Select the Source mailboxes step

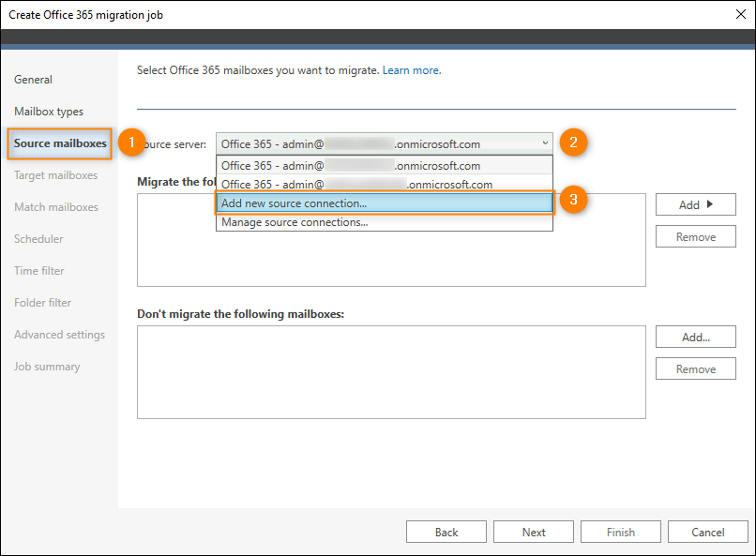coord(60,143)
